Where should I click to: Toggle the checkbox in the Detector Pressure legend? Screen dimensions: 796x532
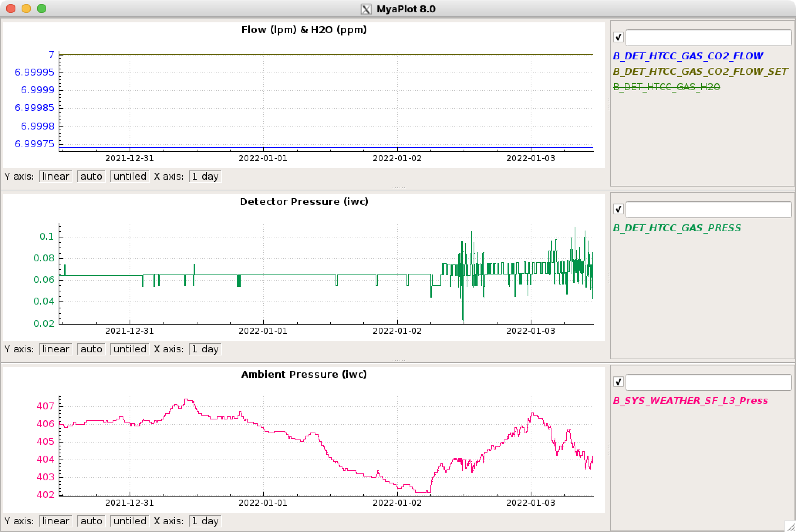(x=618, y=209)
